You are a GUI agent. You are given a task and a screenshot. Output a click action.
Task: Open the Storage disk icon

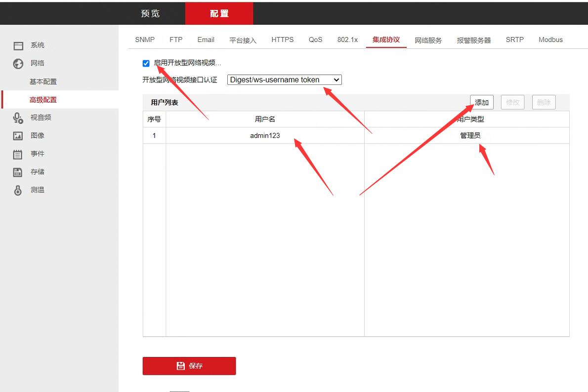click(18, 172)
